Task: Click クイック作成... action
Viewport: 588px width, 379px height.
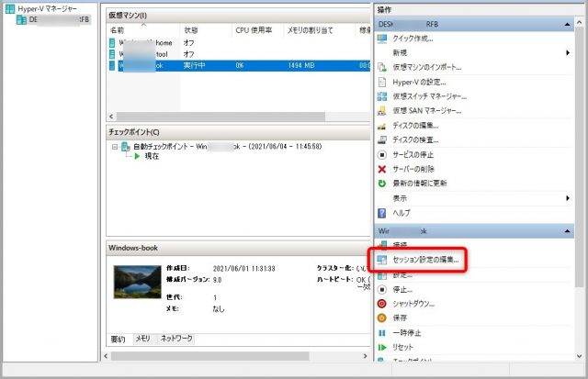Action: point(413,39)
